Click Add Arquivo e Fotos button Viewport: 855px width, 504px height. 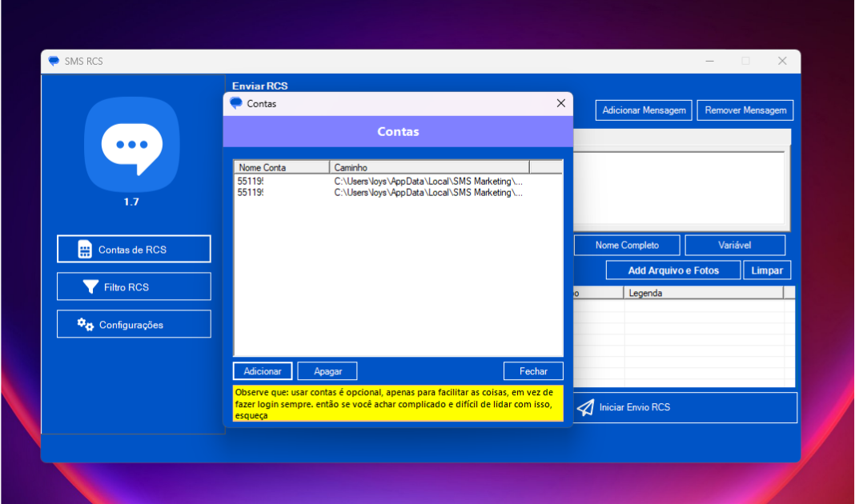(x=672, y=270)
